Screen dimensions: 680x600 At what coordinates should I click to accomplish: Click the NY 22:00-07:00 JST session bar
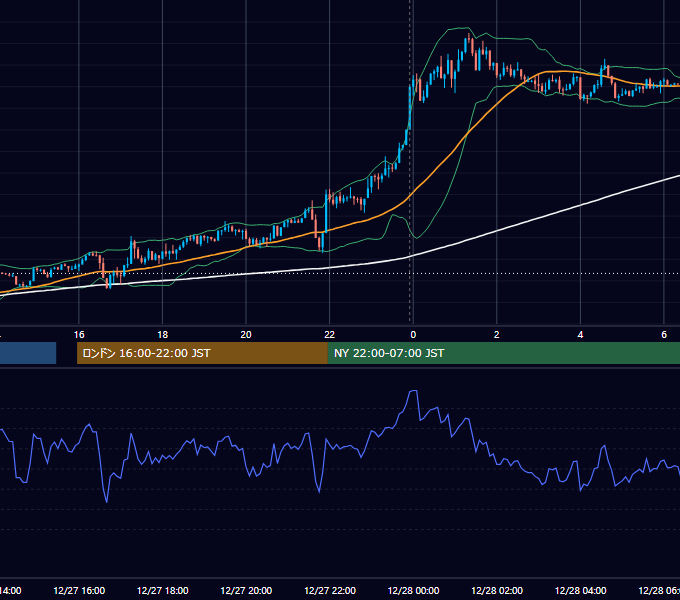503,353
